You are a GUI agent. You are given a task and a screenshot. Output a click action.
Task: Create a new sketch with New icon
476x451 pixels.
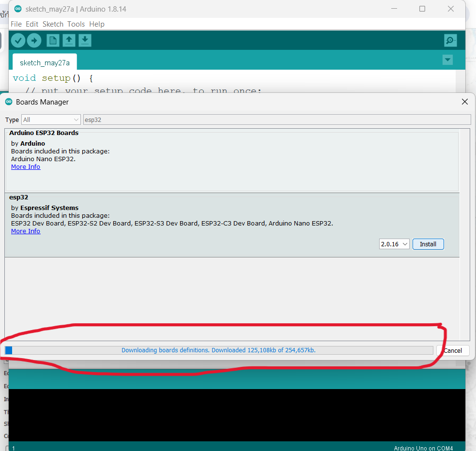coord(53,40)
